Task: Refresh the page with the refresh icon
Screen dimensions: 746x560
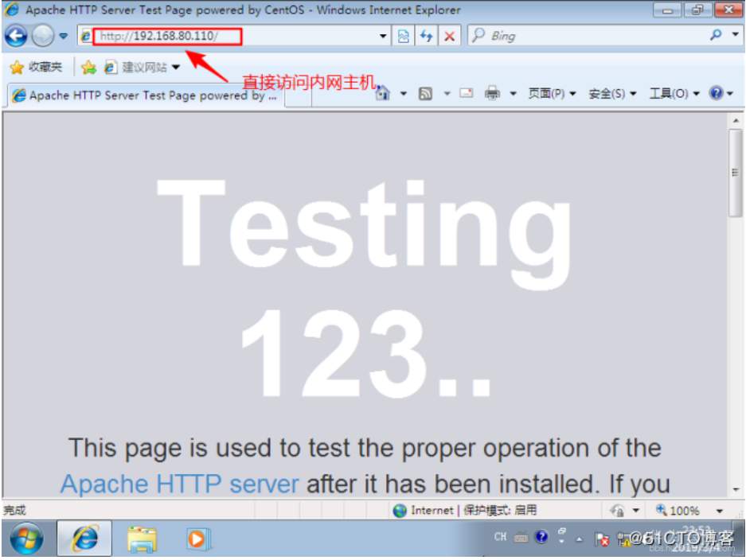Action: [424, 35]
